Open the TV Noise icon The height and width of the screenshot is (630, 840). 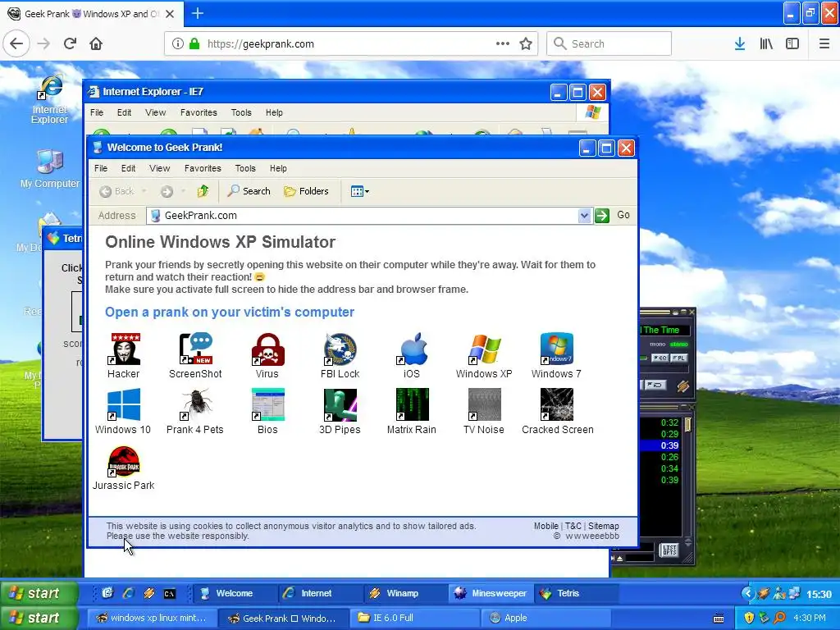(x=484, y=412)
